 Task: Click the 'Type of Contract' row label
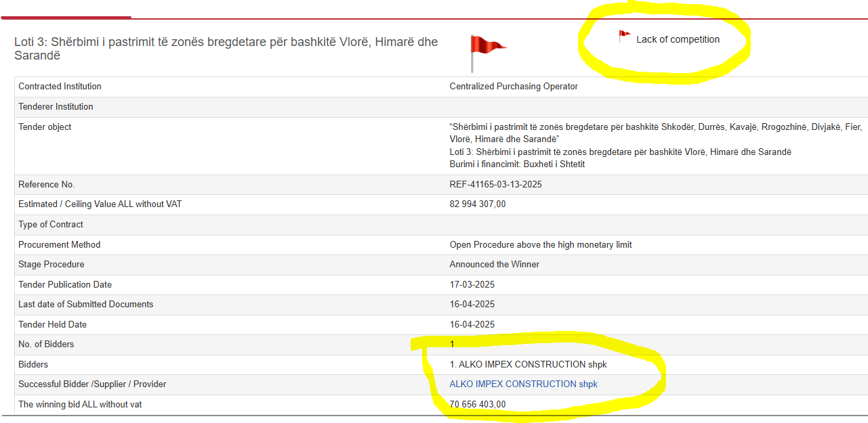tap(51, 225)
